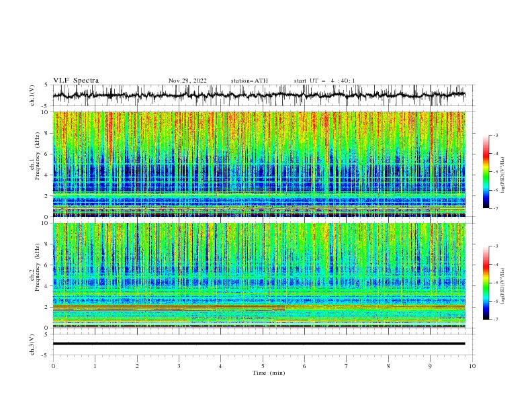Image resolution: width=532 pixels, height=411 pixels.
Task: Click the "10" kHz tick of the ch.1 spectrogram
Action: (46, 112)
